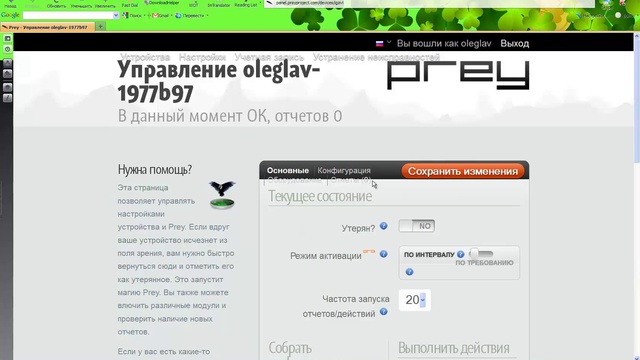Log out with the Выход link
640x360 pixels.
tap(515, 43)
